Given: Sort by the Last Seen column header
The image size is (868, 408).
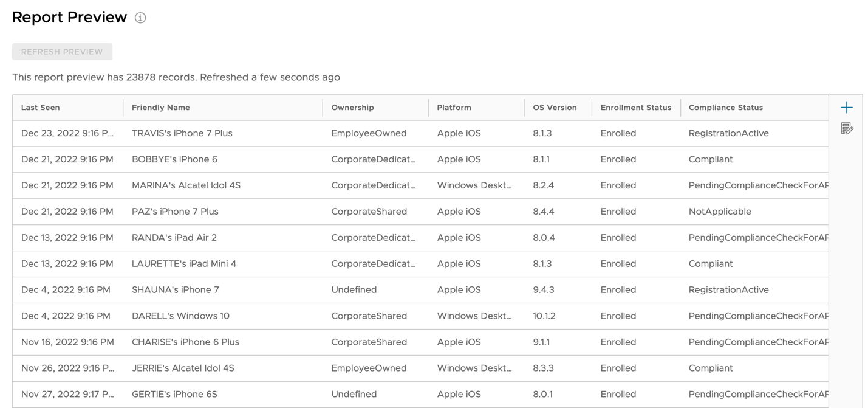Looking at the screenshot, I should [41, 108].
